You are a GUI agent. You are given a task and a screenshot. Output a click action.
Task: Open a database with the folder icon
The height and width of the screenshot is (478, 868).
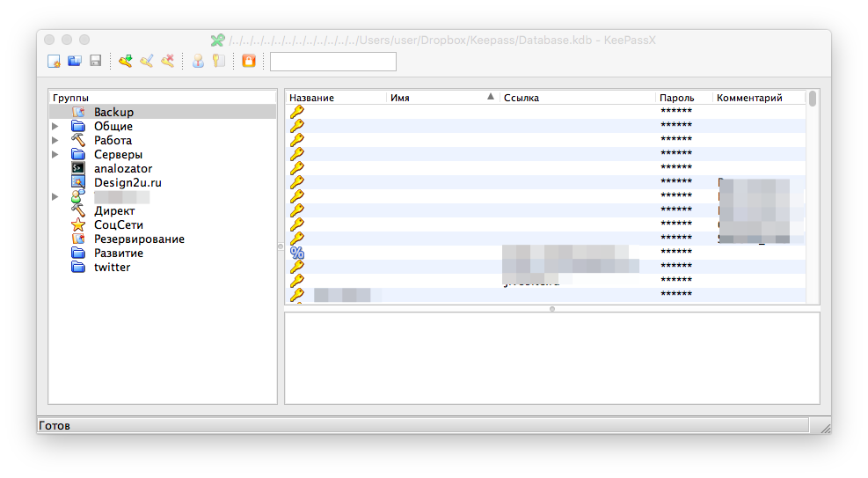pyautogui.click(x=75, y=61)
